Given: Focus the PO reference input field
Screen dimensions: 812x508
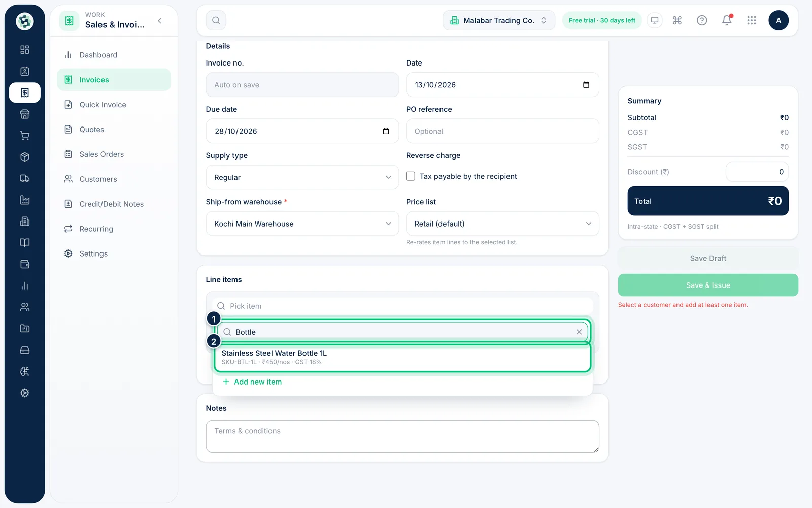Looking at the screenshot, I should pyautogui.click(x=502, y=131).
